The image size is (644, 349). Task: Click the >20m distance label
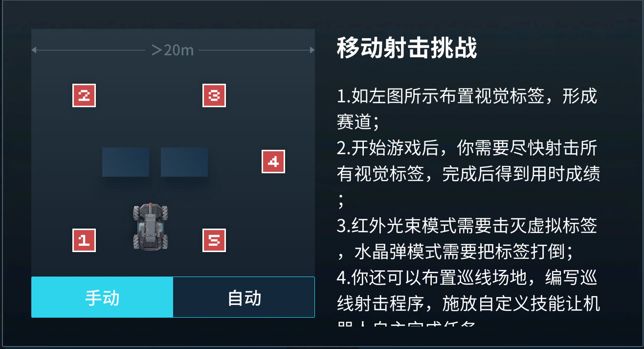click(173, 49)
